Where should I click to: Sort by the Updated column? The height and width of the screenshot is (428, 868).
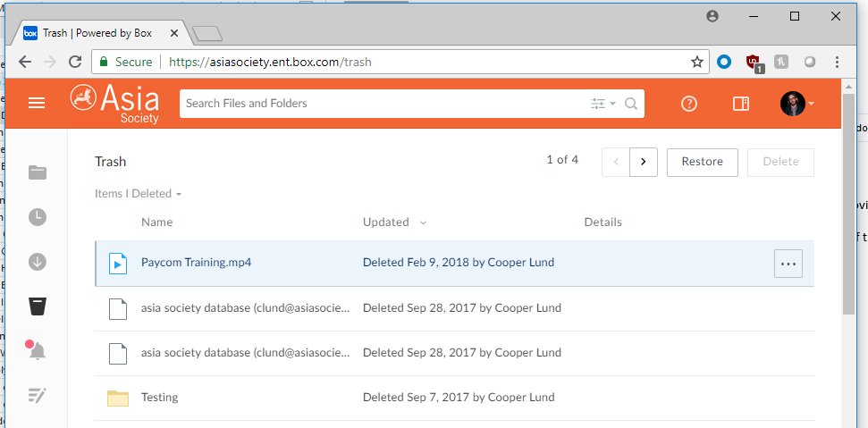point(395,222)
